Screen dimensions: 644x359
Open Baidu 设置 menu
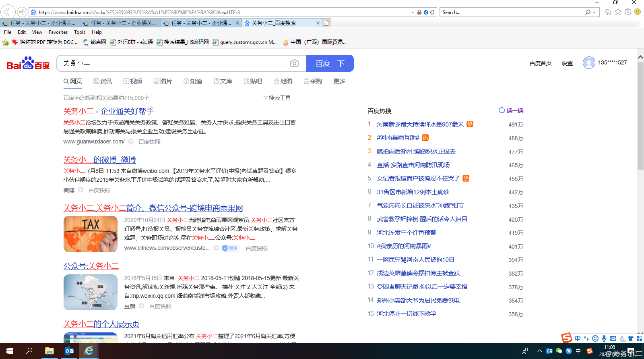[x=567, y=63]
